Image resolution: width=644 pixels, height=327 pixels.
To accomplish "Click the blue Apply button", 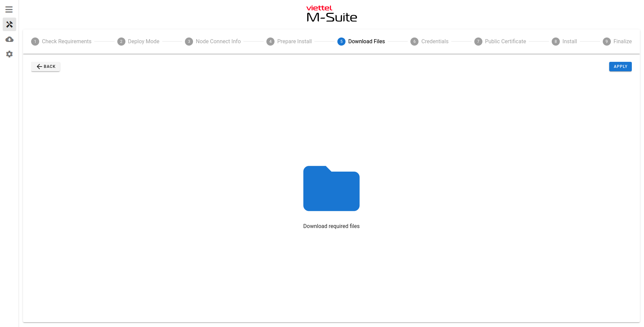I will coord(620,67).
